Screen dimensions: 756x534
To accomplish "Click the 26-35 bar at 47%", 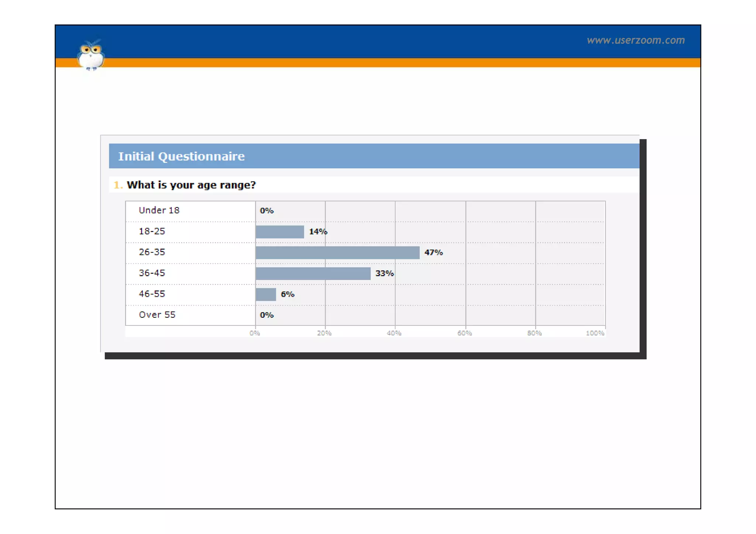I will pos(337,253).
